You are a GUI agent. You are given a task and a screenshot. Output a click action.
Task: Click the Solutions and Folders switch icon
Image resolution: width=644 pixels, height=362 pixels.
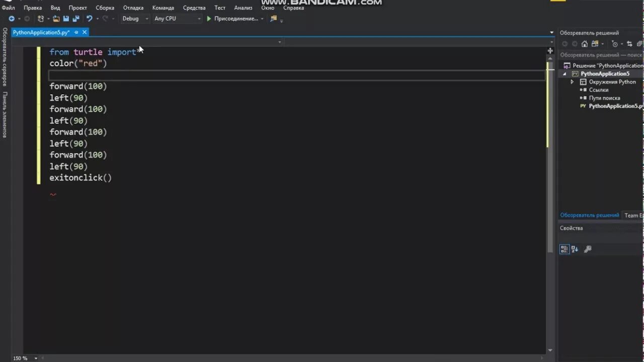(595, 44)
